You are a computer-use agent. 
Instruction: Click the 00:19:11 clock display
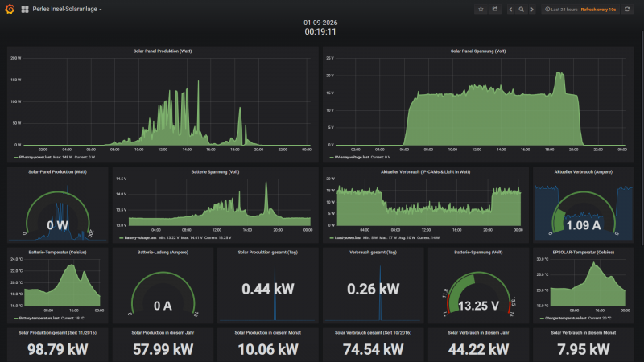(320, 31)
